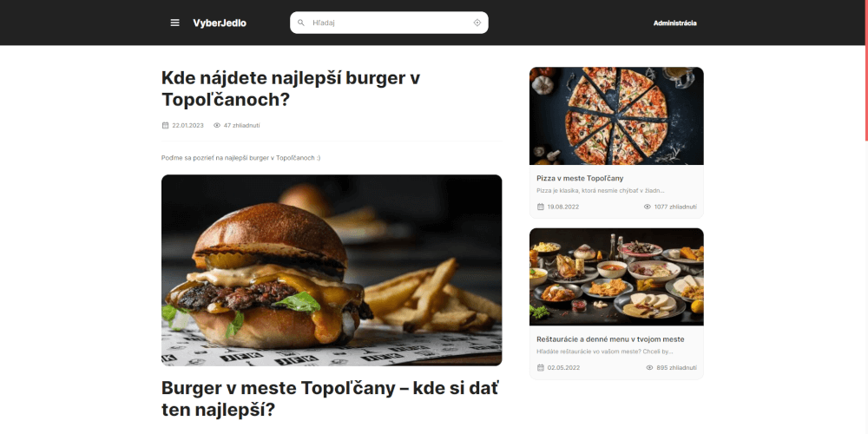Open the Administrácia link
This screenshot has width=868, height=434.
674,23
